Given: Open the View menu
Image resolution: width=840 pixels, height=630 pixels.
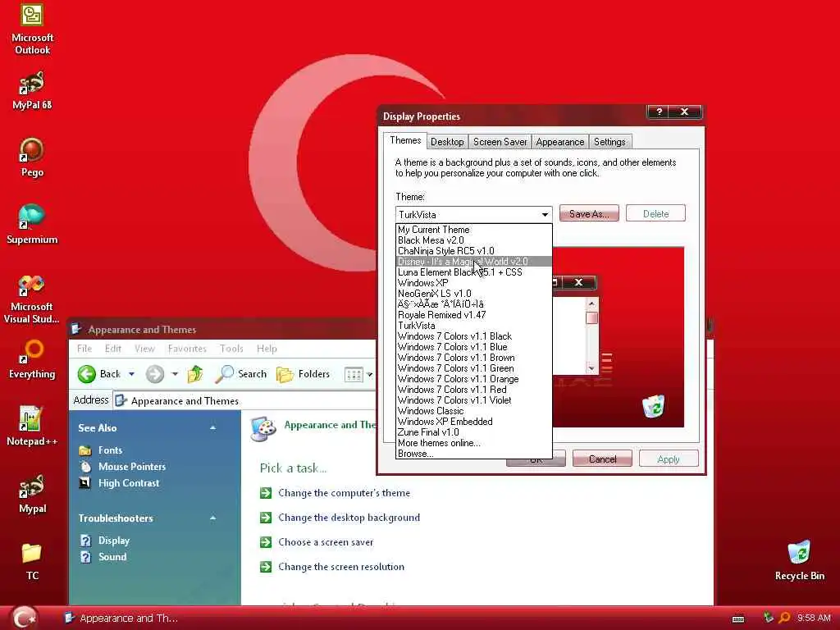Looking at the screenshot, I should pos(144,349).
